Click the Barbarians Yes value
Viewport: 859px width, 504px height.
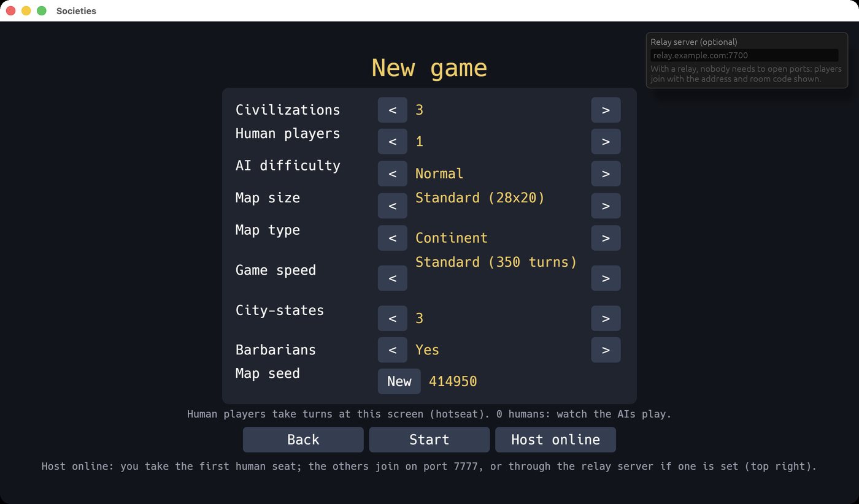pos(427,350)
